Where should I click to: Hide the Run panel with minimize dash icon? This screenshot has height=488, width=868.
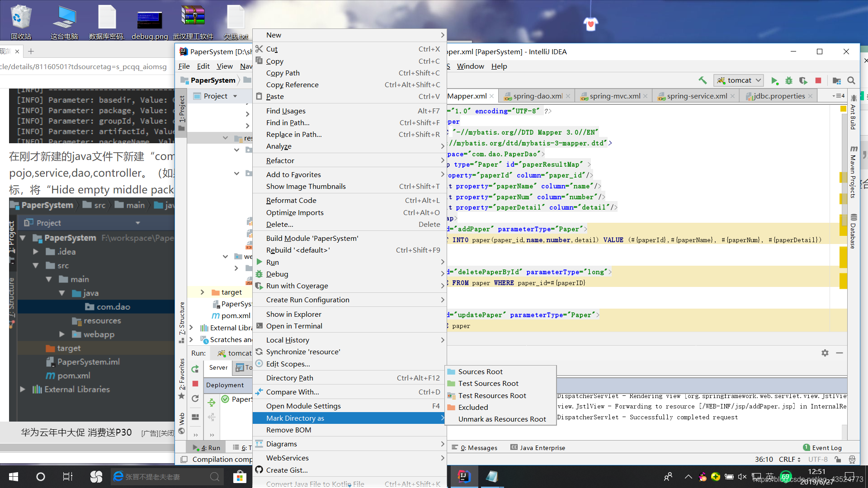pos(840,353)
